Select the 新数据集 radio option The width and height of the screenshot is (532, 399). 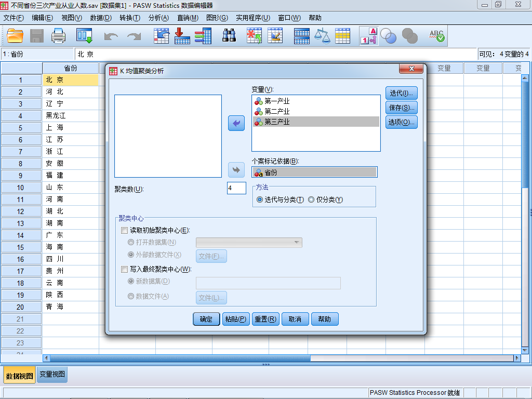click(x=130, y=281)
